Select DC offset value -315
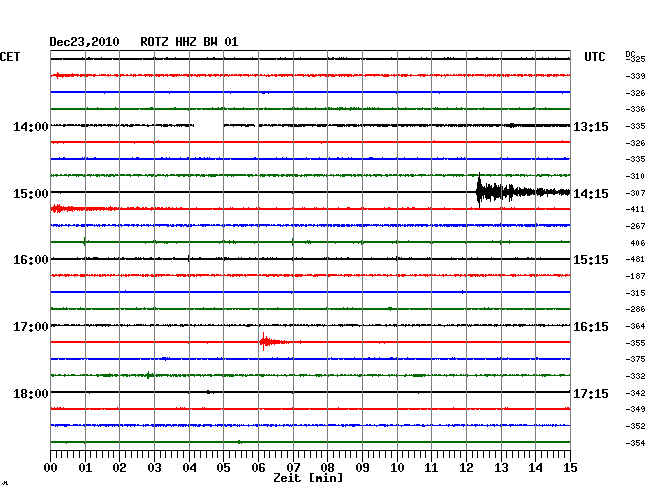Screen dimensions: 650x494 click(635, 293)
